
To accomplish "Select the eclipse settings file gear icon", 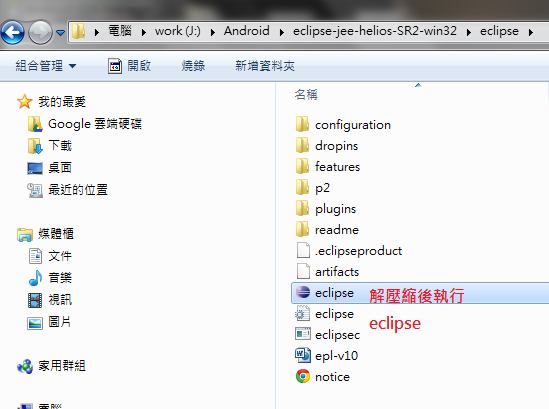I will click(303, 313).
